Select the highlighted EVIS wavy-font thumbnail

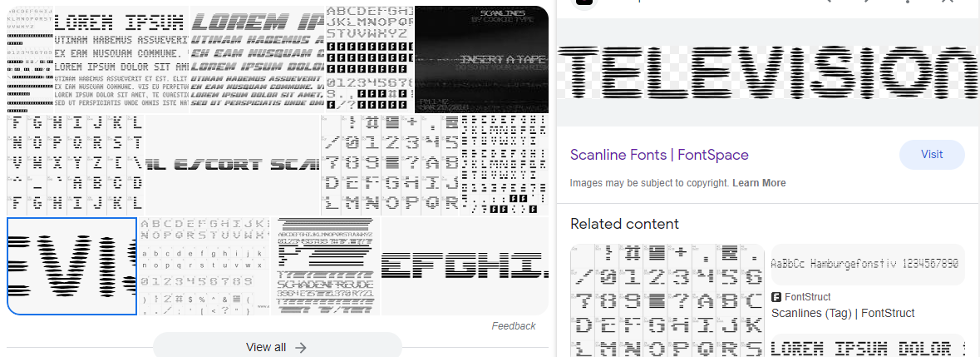[x=71, y=266]
